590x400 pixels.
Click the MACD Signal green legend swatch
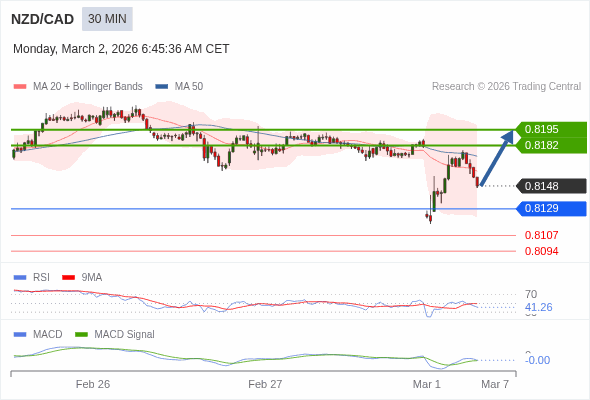[81, 335]
